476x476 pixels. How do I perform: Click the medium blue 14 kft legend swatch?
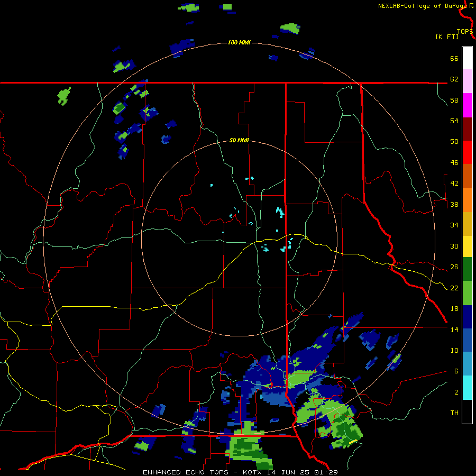click(x=467, y=340)
